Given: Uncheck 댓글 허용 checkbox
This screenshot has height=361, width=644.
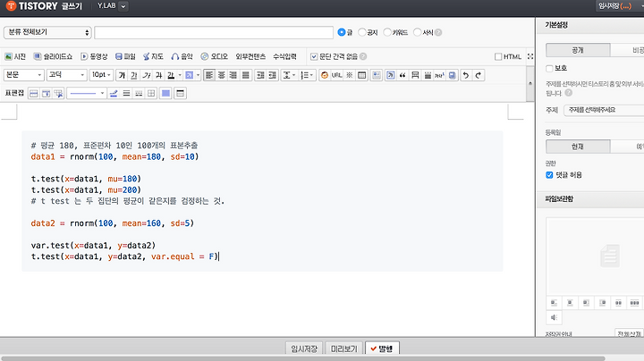Looking at the screenshot, I should (549, 175).
